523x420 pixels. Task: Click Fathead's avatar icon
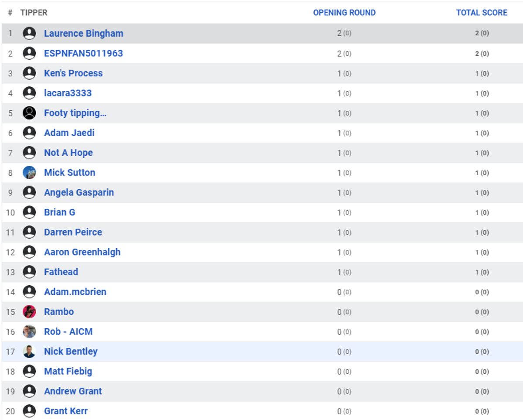coord(29,272)
